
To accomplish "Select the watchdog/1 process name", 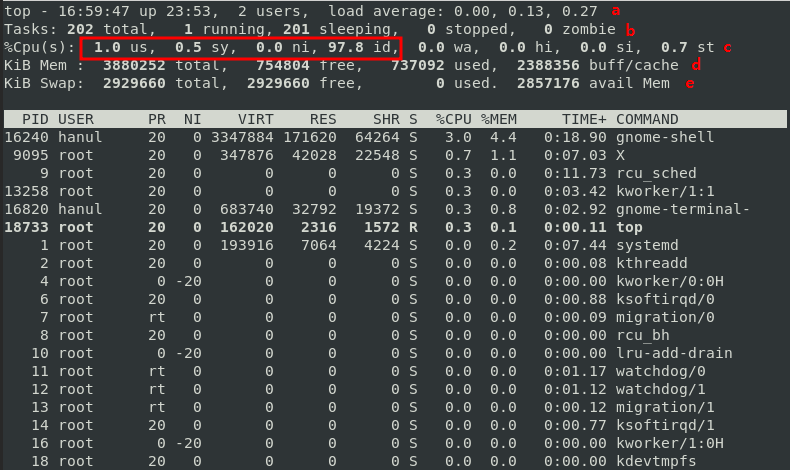I will 661,389.
